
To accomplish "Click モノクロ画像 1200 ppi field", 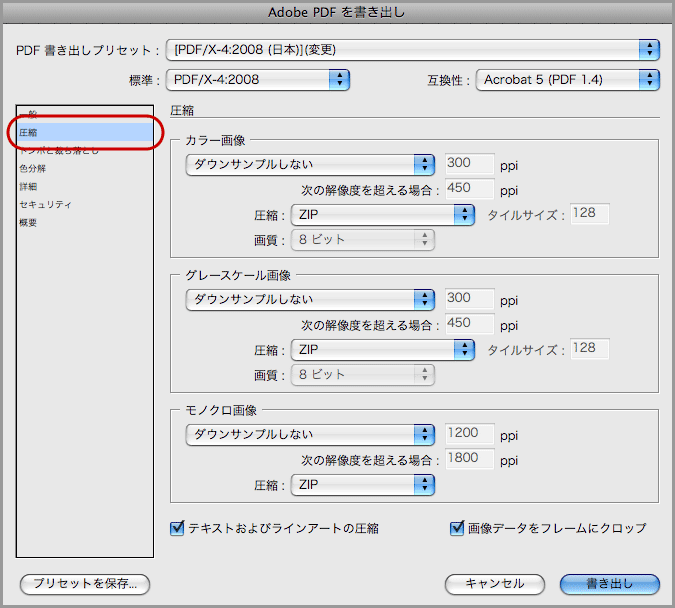I will click(x=469, y=433).
